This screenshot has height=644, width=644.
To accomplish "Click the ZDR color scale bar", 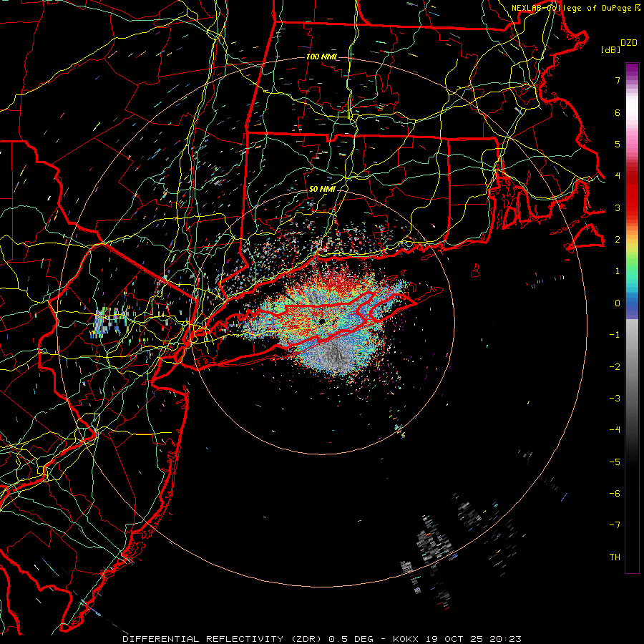I will coord(632,318).
